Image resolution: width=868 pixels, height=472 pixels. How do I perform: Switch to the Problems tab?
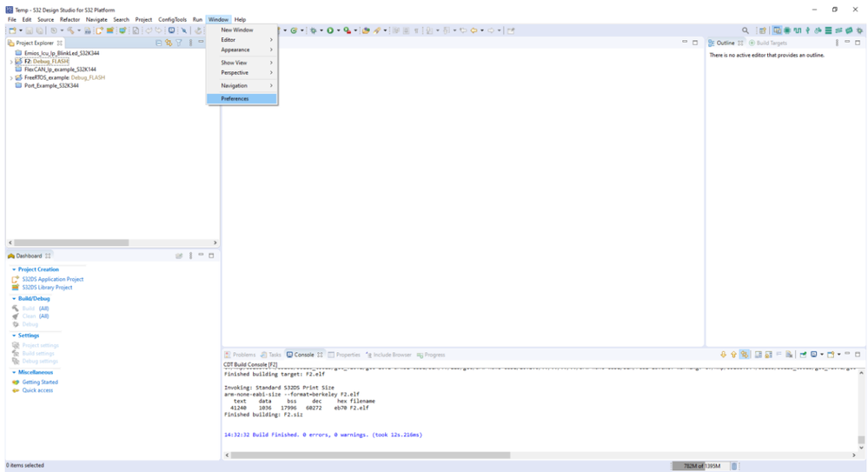click(x=240, y=355)
